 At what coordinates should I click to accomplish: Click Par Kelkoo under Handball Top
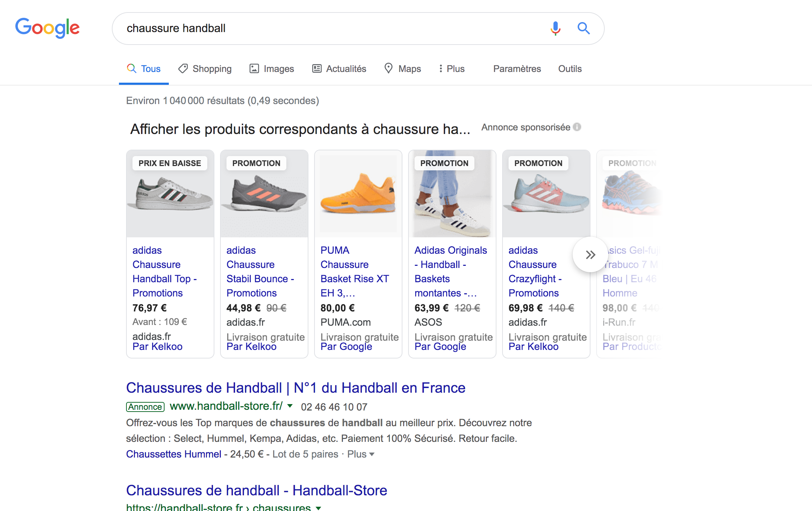click(x=157, y=346)
